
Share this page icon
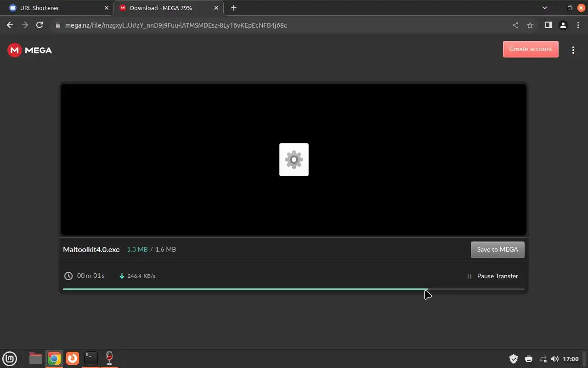(x=515, y=25)
